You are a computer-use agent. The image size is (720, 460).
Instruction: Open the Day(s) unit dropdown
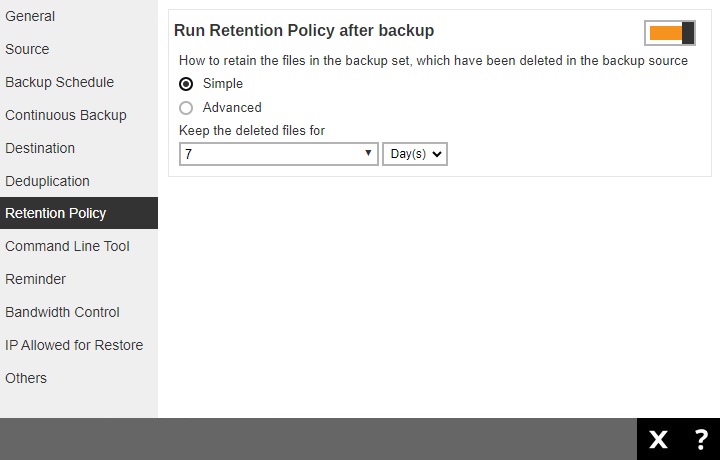(x=414, y=155)
